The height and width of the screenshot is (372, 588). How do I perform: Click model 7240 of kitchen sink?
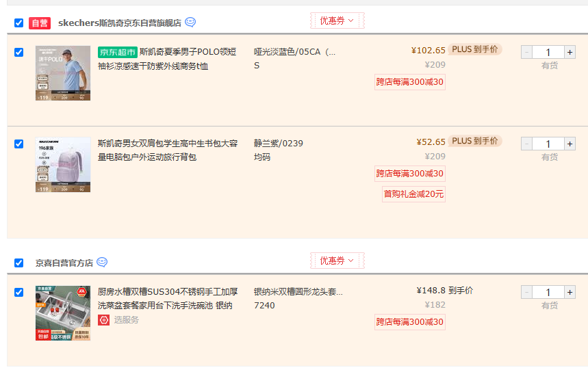click(x=264, y=306)
